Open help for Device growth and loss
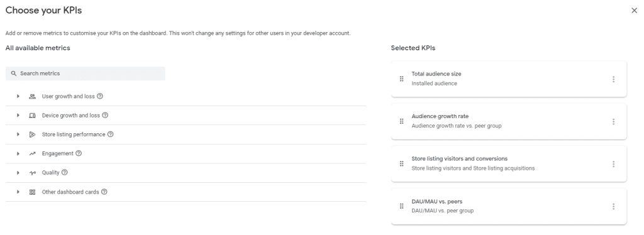Screen dimensions: 644x235 105,115
